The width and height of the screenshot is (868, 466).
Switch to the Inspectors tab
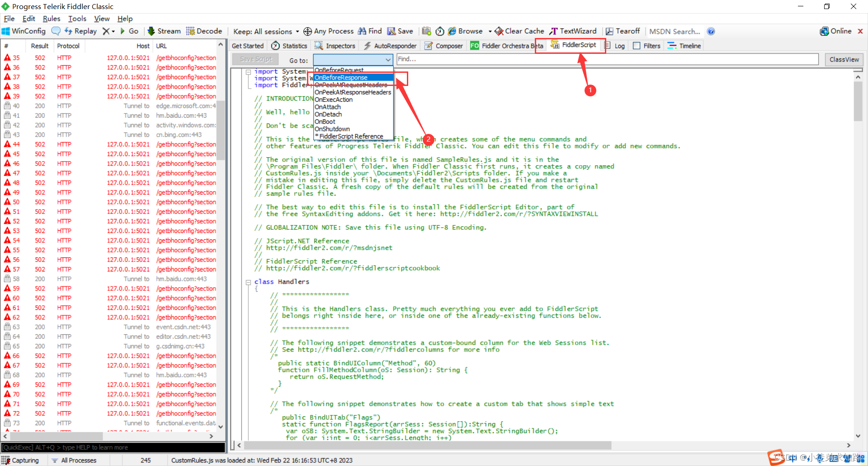point(335,46)
